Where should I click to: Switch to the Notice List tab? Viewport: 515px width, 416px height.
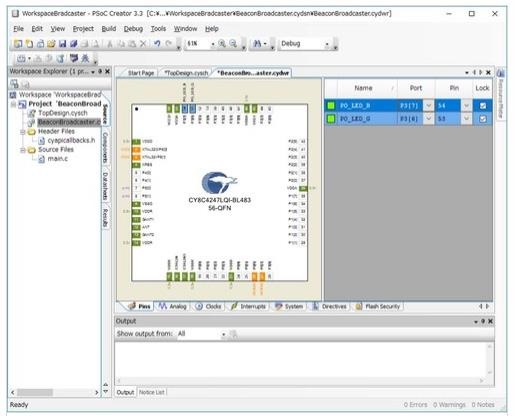[x=152, y=392]
